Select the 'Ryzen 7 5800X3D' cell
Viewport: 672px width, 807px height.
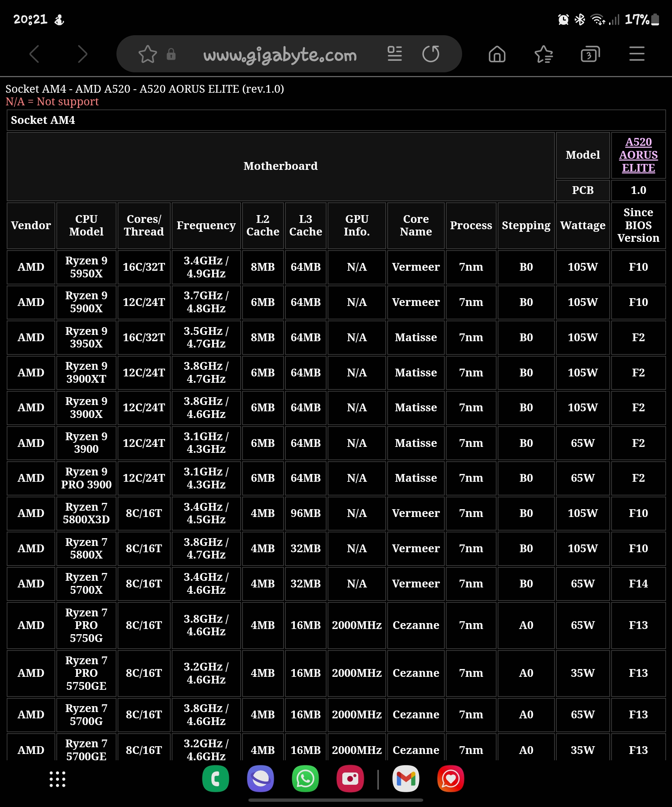pos(86,513)
